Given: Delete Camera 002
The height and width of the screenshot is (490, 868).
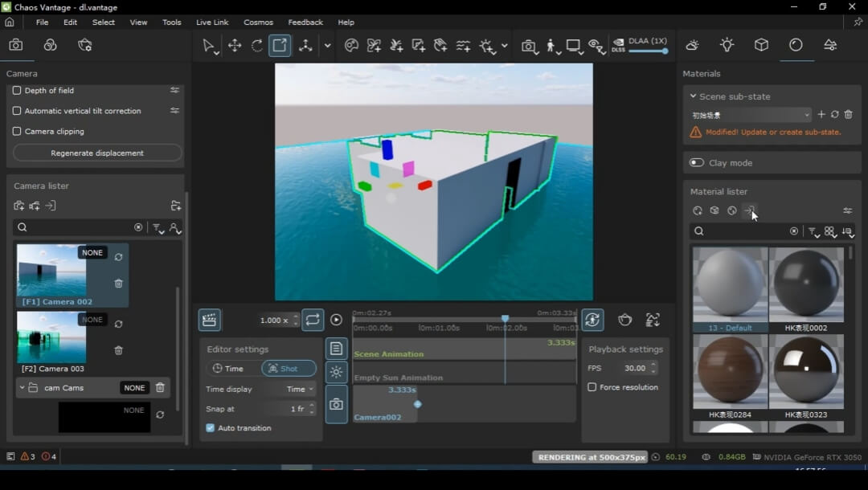Looking at the screenshot, I should click(x=118, y=284).
